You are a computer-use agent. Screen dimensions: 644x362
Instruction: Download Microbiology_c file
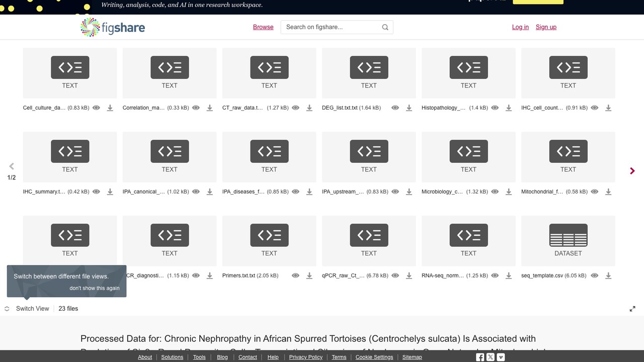tap(508, 192)
